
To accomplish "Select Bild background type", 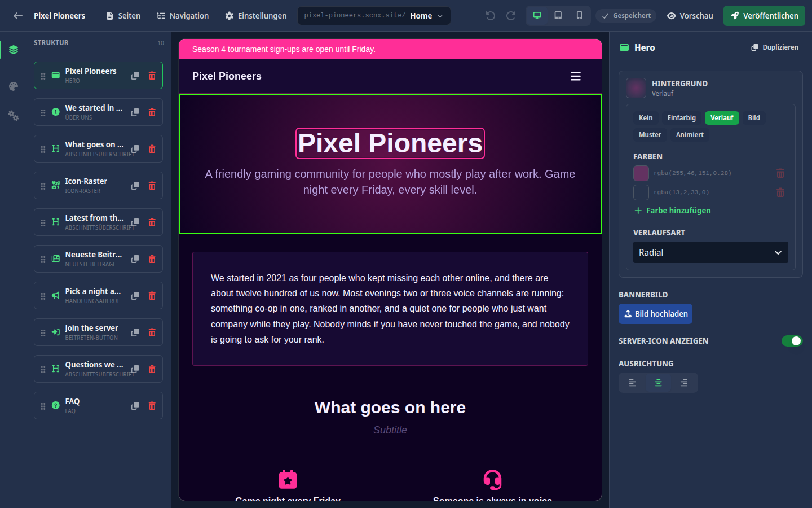I will [754, 118].
